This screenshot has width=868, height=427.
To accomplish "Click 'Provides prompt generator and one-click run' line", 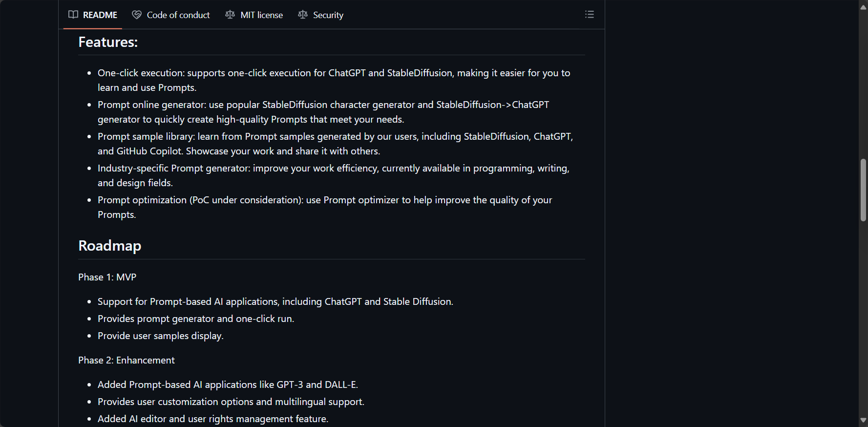I will tap(196, 319).
